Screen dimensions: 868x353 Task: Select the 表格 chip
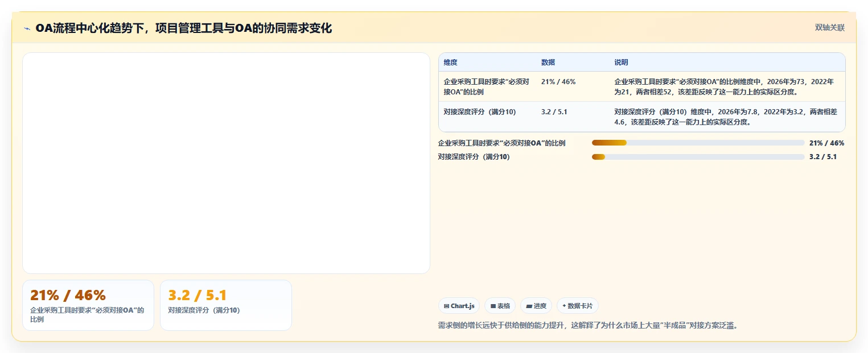pyautogui.click(x=500, y=306)
